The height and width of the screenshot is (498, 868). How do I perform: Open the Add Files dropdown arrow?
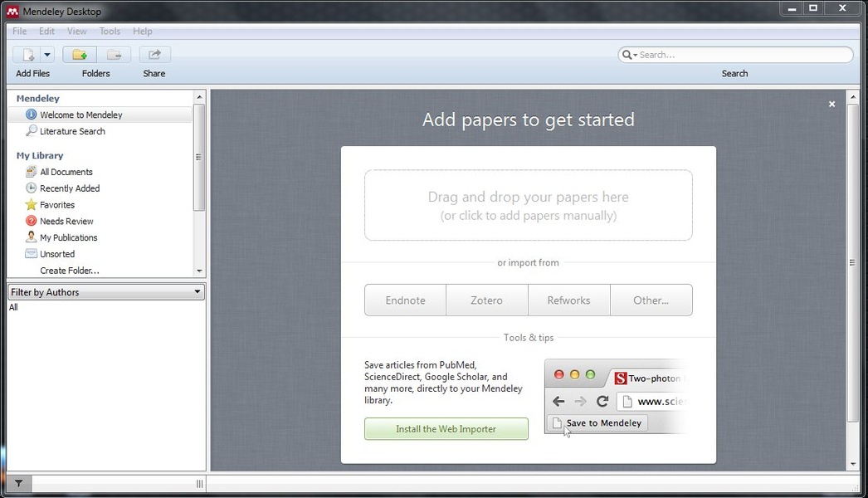47,55
